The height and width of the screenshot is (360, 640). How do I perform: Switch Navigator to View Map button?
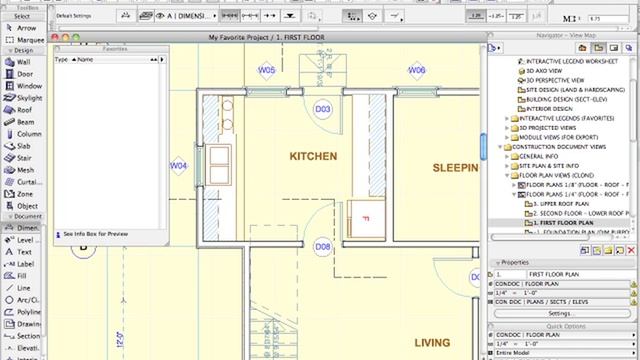point(598,48)
